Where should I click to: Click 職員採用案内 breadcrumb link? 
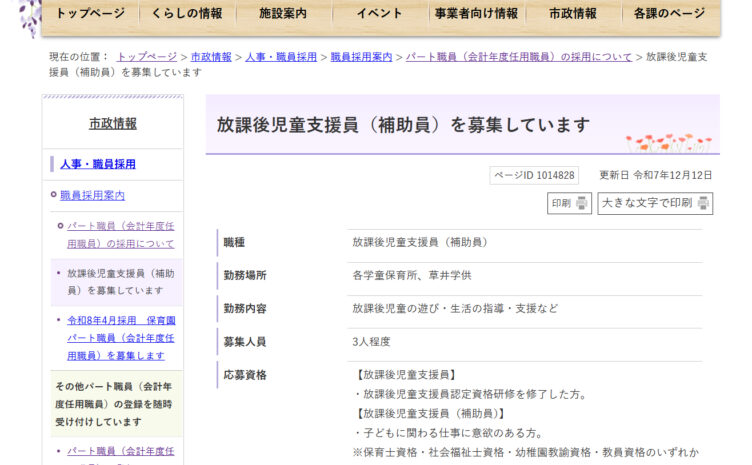click(x=361, y=57)
